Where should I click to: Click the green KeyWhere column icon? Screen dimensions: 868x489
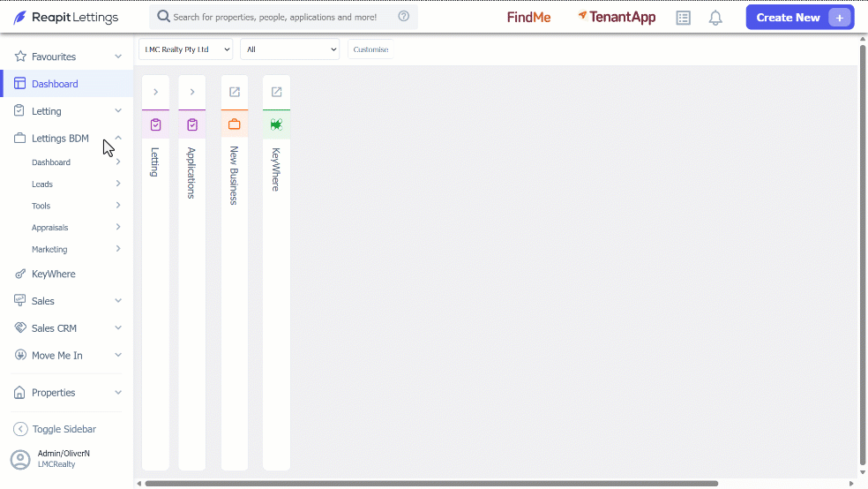click(276, 124)
